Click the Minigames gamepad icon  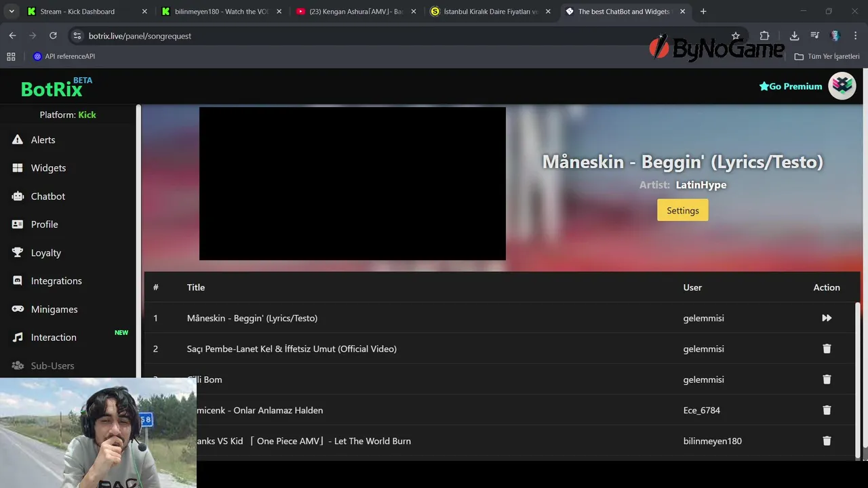pos(18,309)
